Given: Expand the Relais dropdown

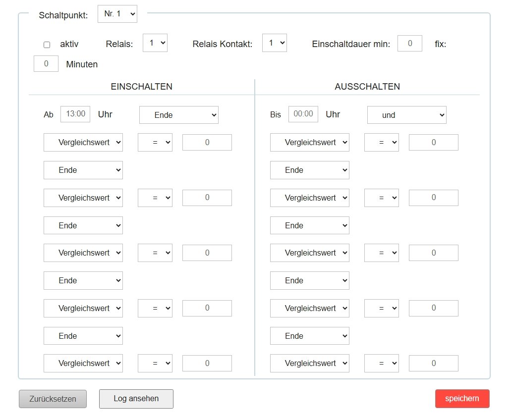Looking at the screenshot, I should (x=155, y=43).
